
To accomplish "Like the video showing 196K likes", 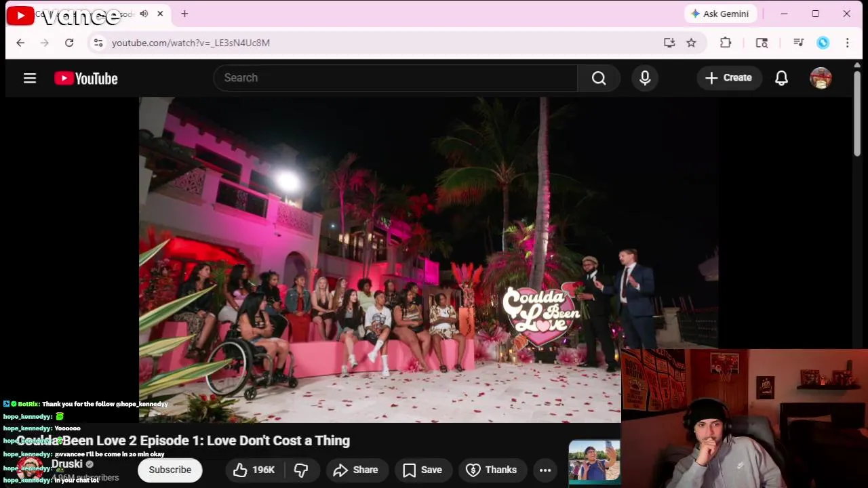I will click(x=254, y=470).
